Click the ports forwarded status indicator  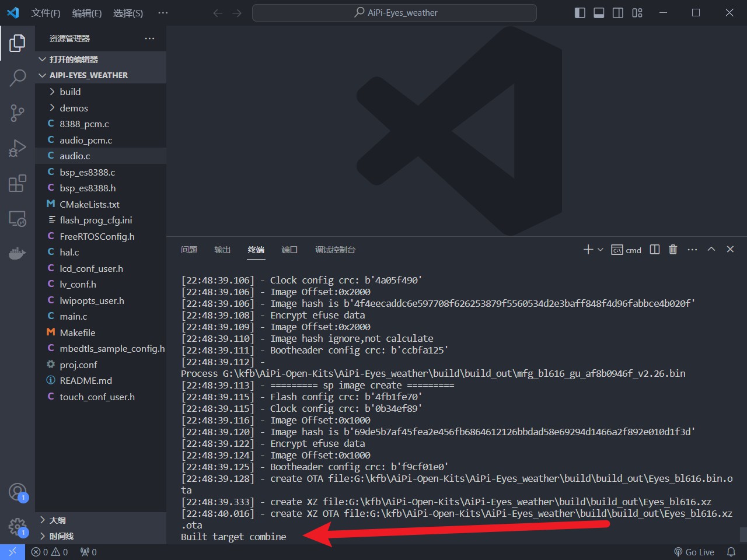(x=88, y=552)
